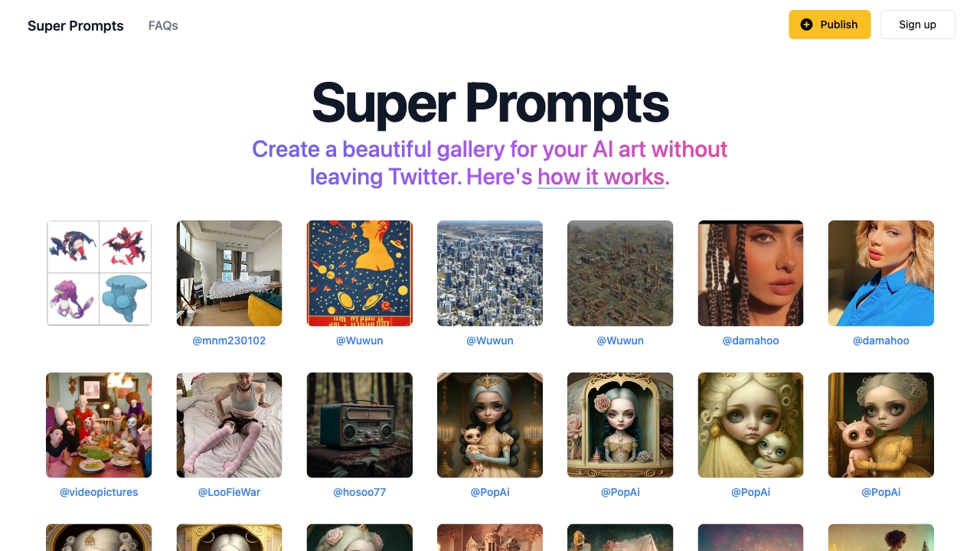980x551 pixels.
Task: Open the "how it works" link
Action: (x=600, y=177)
